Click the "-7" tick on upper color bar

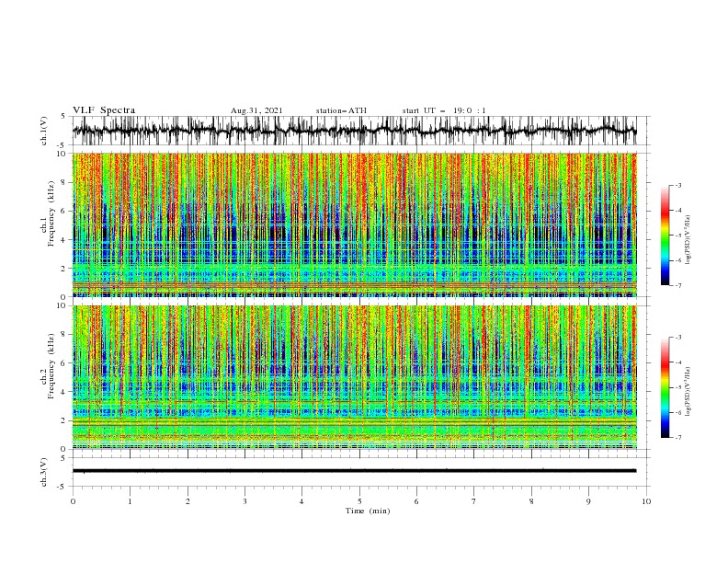click(x=678, y=285)
